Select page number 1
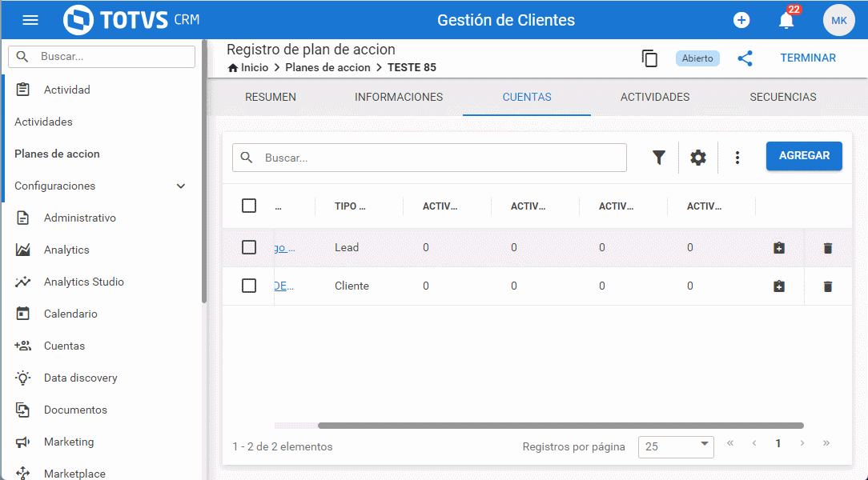 (778, 443)
